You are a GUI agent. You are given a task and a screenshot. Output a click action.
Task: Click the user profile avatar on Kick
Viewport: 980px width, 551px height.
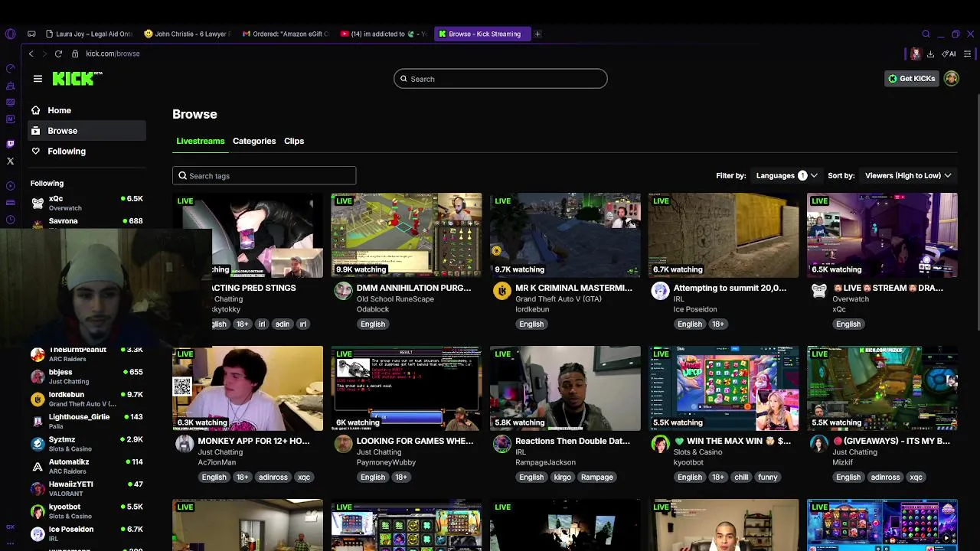951,78
